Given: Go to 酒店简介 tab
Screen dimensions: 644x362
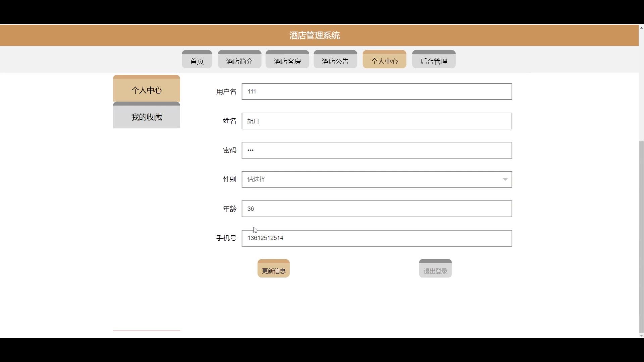Looking at the screenshot, I should pos(239,60).
